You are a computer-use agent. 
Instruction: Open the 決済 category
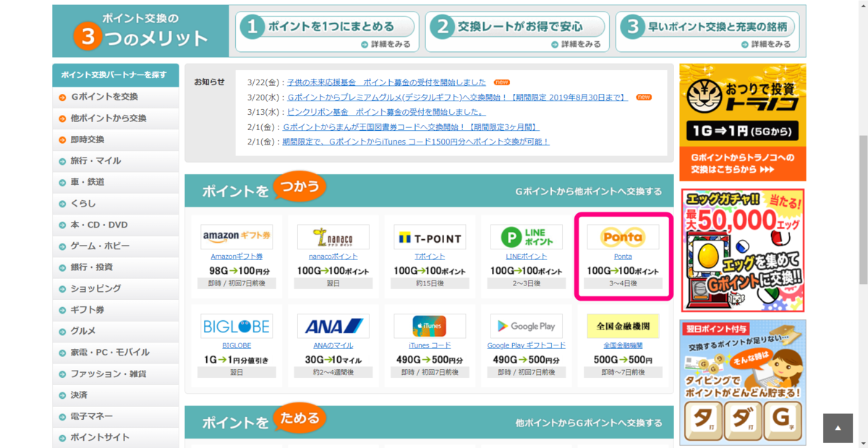[116, 395]
